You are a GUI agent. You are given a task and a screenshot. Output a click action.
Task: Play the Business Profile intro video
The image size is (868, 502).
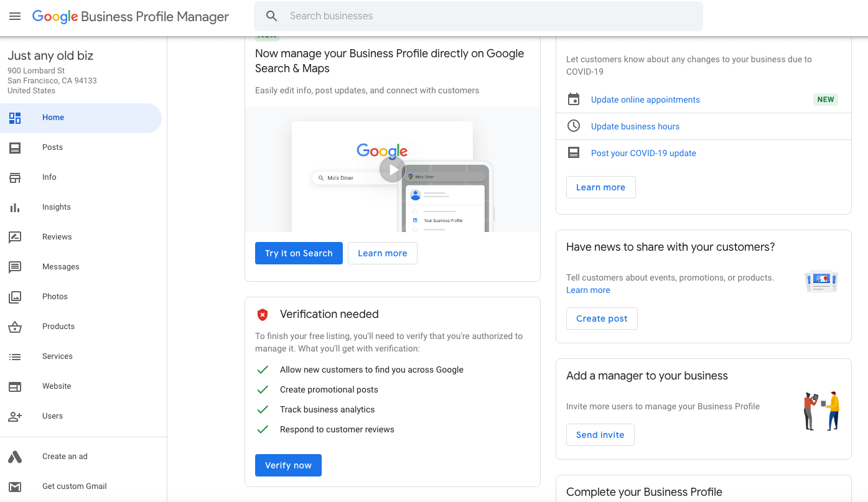pos(393,169)
